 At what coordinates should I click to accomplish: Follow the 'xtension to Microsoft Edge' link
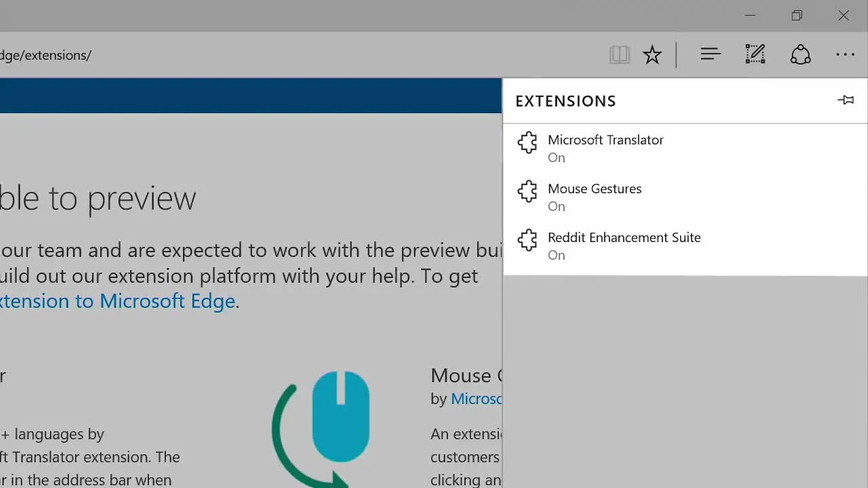point(117,300)
